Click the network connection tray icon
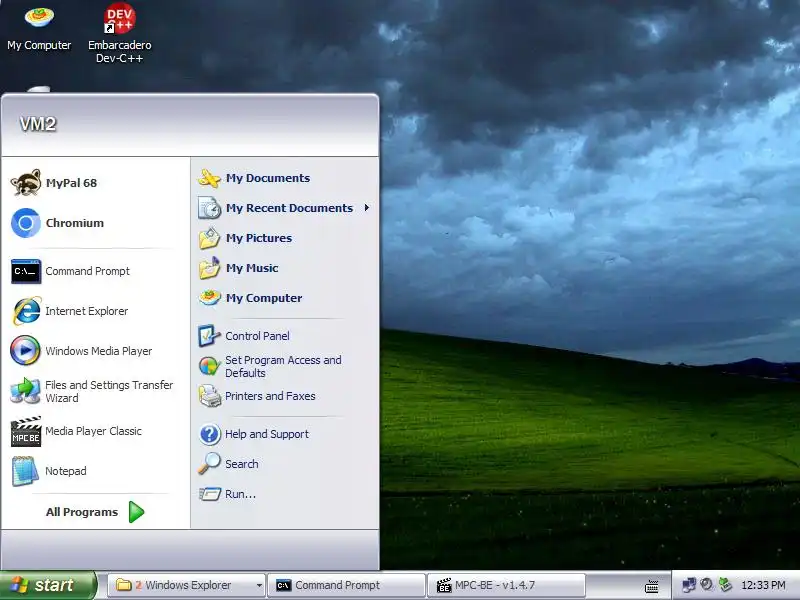Screen dimensions: 800x600 tap(689, 585)
